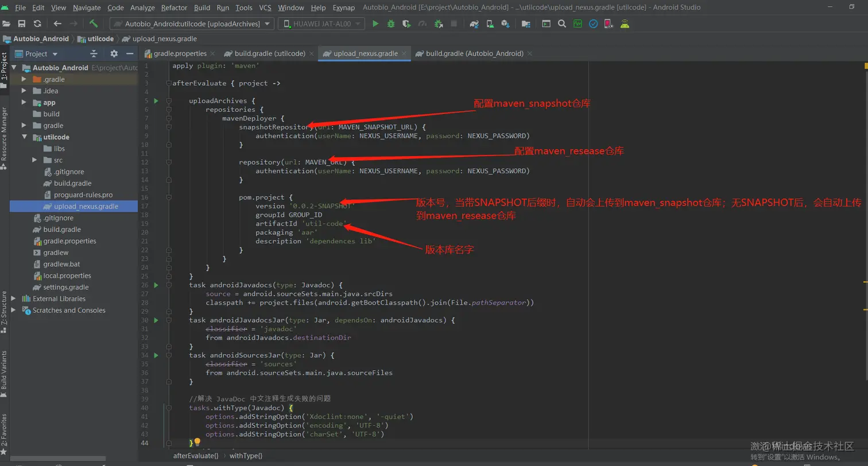Open the Refactor menu

pos(174,7)
